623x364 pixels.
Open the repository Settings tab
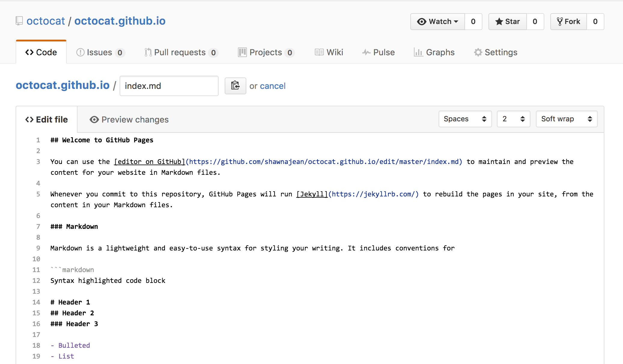point(496,52)
